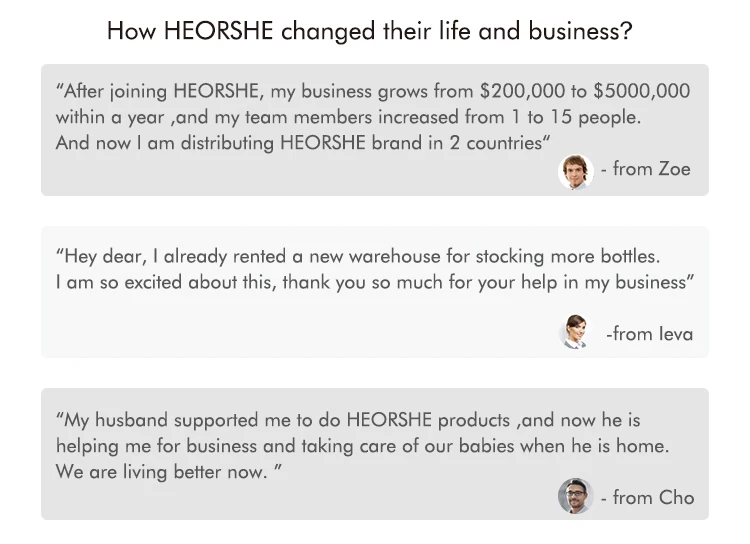Click "within a year" in Zoe's testimonial
This screenshot has width=750, height=544.
coord(109,117)
